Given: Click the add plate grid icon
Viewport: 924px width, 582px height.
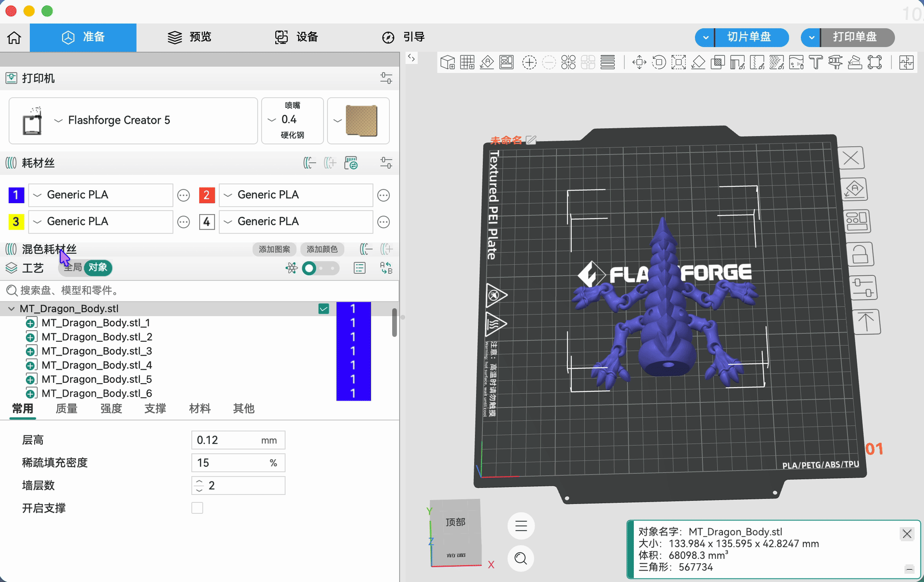Looking at the screenshot, I should tap(467, 63).
